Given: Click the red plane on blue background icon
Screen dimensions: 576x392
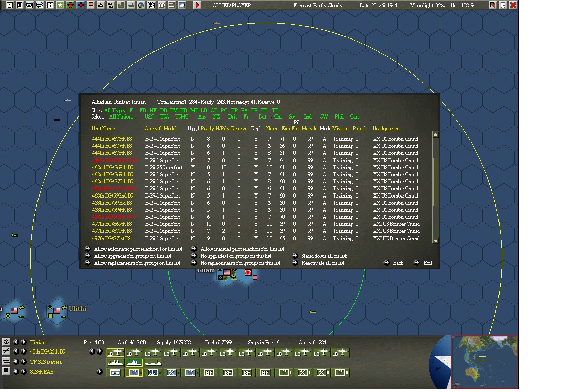Looking at the screenshot, I should [x=81, y=5].
